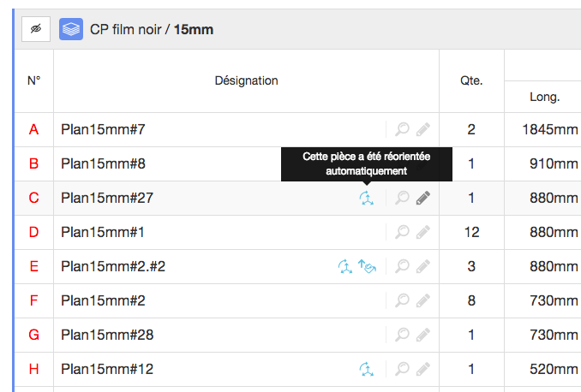581x392 pixels.
Task: Click axes orientation icon on Plan15mm#2.#2
Action: point(345,266)
